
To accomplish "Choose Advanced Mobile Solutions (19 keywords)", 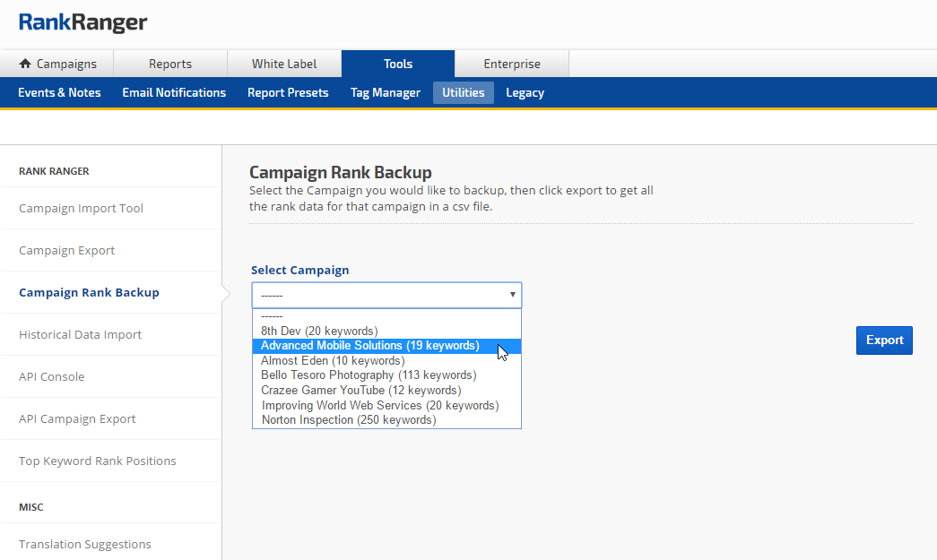I will click(369, 346).
